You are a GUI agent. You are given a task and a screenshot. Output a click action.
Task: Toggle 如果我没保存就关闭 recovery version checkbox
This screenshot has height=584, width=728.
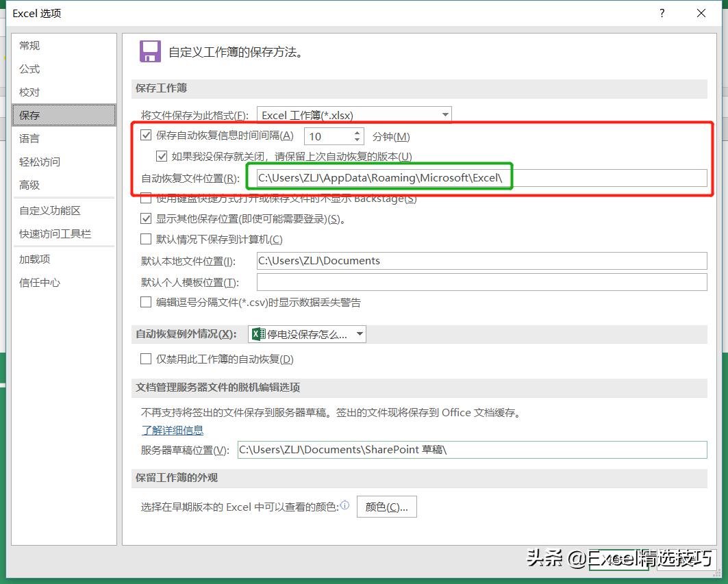click(162, 156)
